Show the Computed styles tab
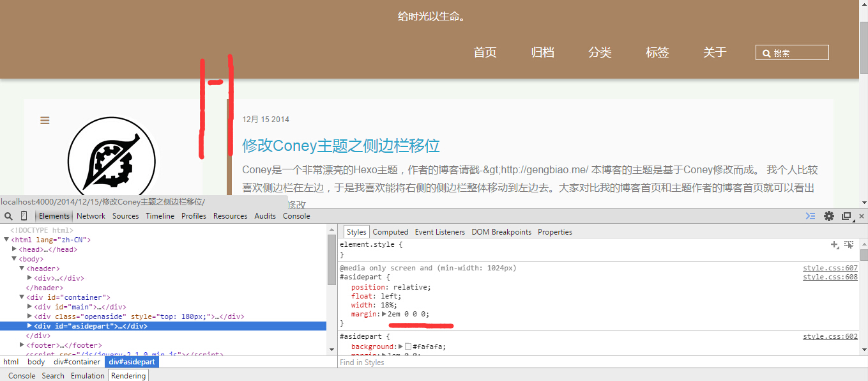 pyautogui.click(x=390, y=232)
